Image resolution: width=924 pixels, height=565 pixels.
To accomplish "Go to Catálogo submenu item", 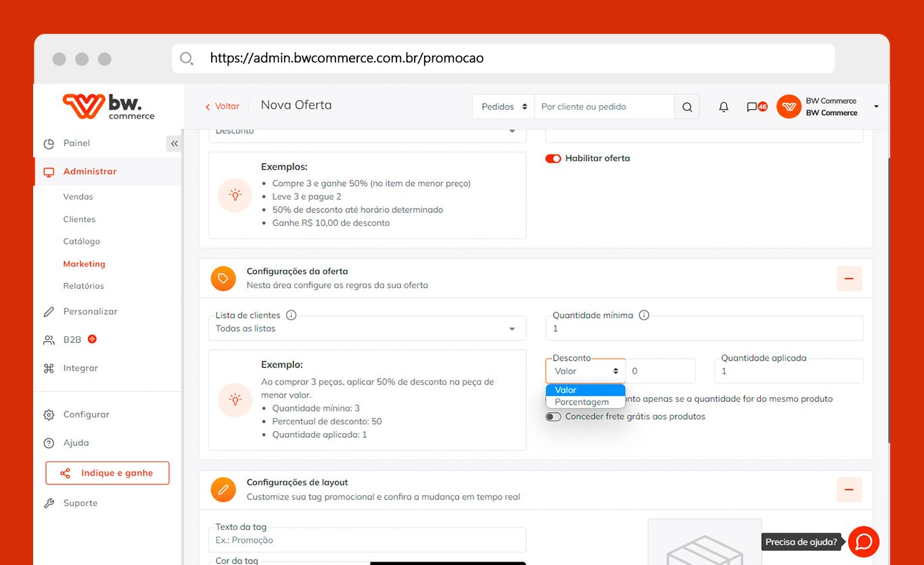I will [81, 242].
